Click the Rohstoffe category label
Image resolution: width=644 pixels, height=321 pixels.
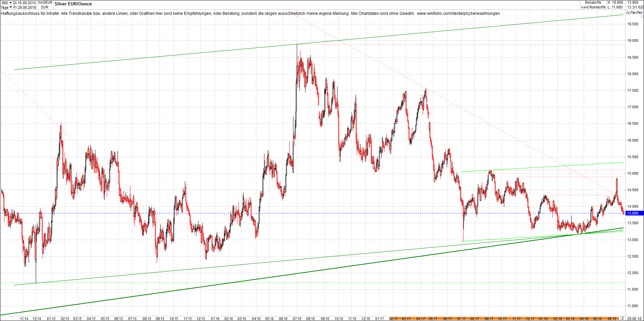coord(593,3)
